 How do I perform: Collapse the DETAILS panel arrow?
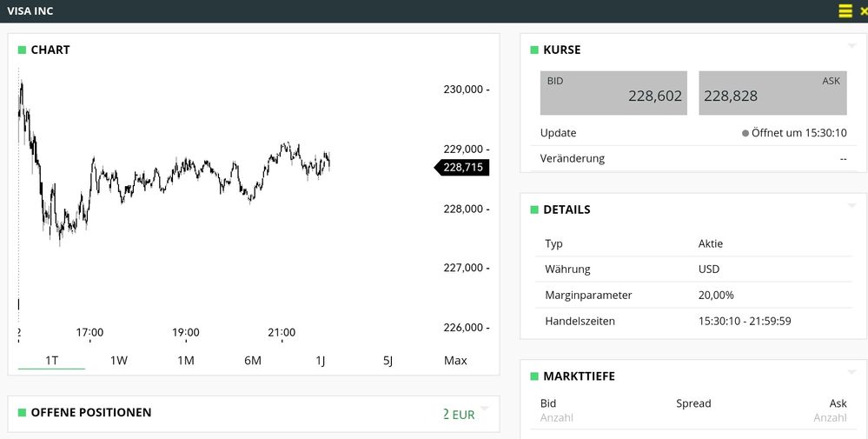pyautogui.click(x=851, y=205)
